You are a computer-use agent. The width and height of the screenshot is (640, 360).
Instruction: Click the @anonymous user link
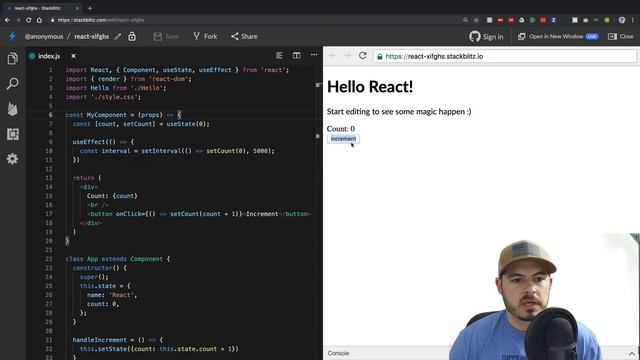click(x=44, y=36)
